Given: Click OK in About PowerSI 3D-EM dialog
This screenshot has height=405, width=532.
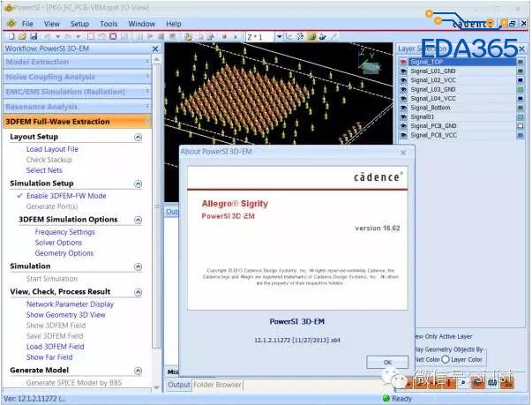Looking at the screenshot, I should pos(387,363).
